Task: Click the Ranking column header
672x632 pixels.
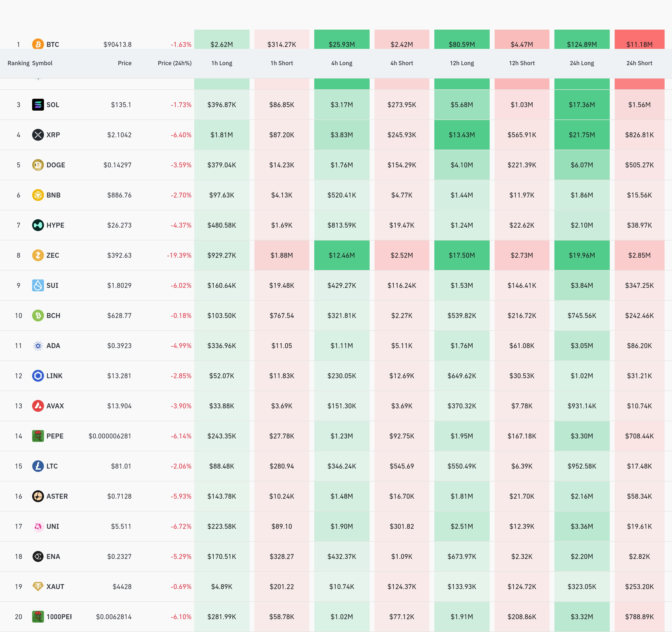Action: [18, 63]
